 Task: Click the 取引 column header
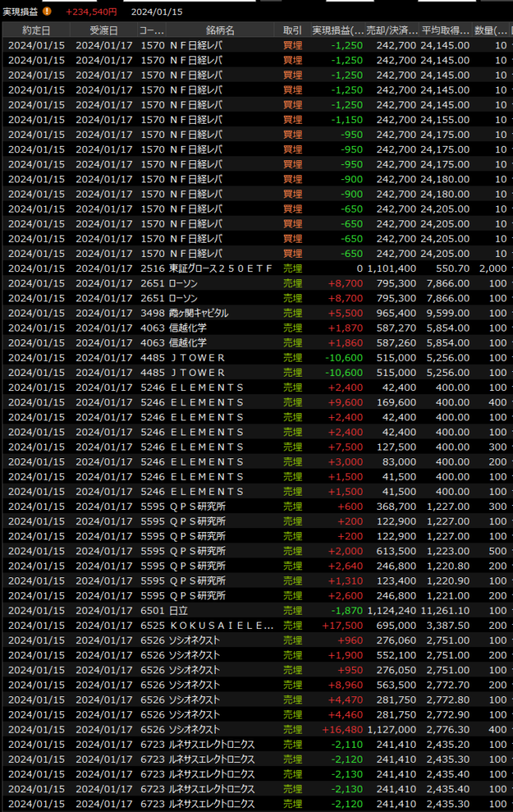[x=292, y=30]
